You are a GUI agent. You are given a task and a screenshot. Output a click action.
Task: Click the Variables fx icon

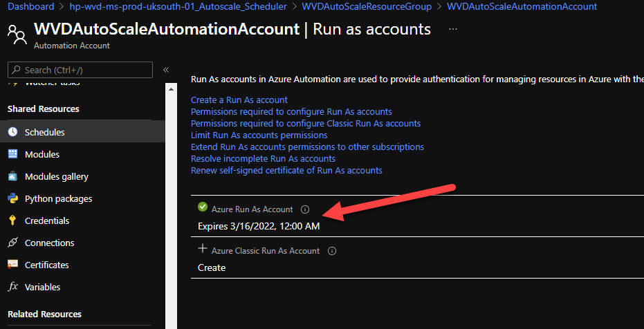click(12, 287)
